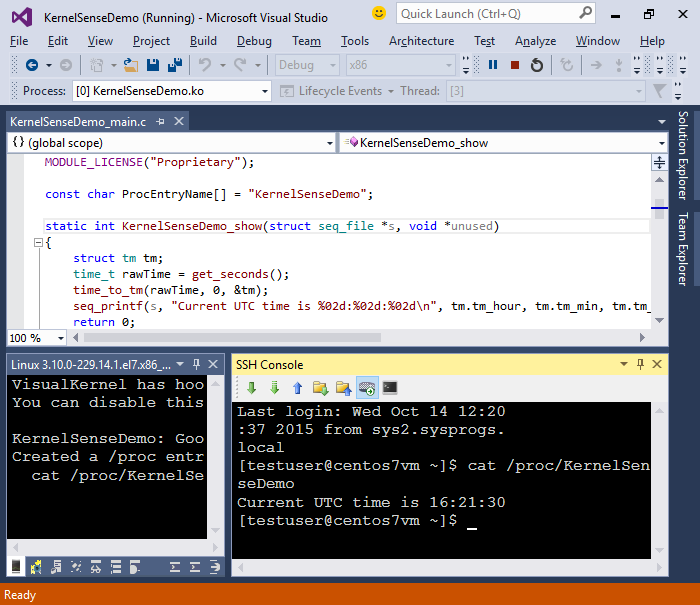Click the Open File folder icon
The width and height of the screenshot is (700, 605).
[130, 65]
